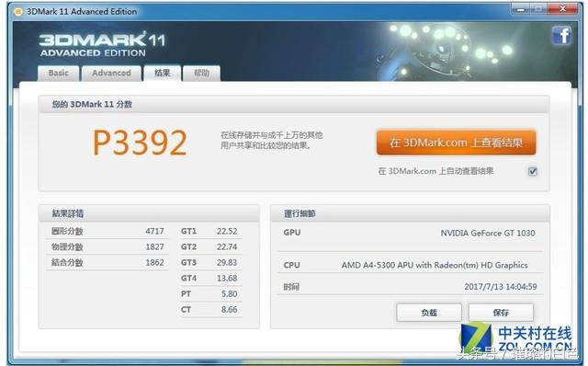Select the 结果 tab

pos(162,74)
